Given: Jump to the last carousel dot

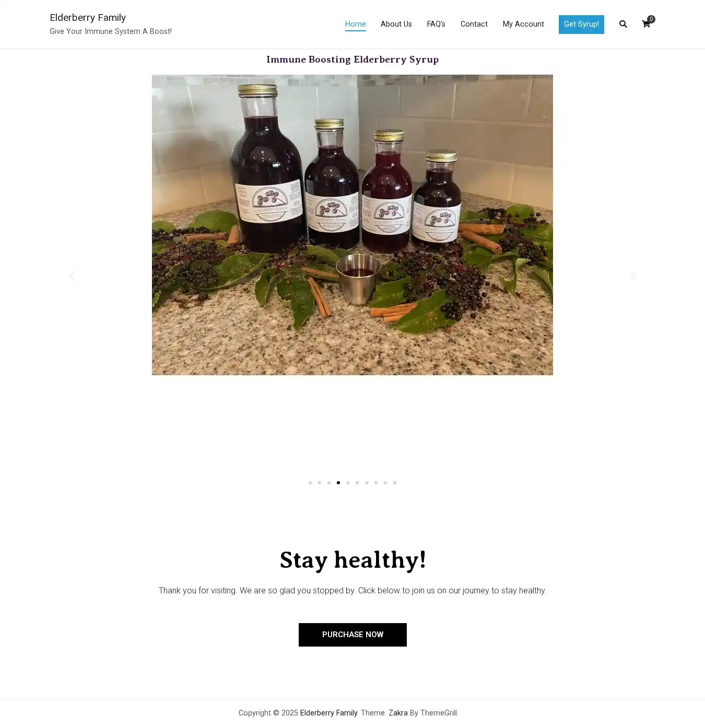Looking at the screenshot, I should [x=395, y=483].
